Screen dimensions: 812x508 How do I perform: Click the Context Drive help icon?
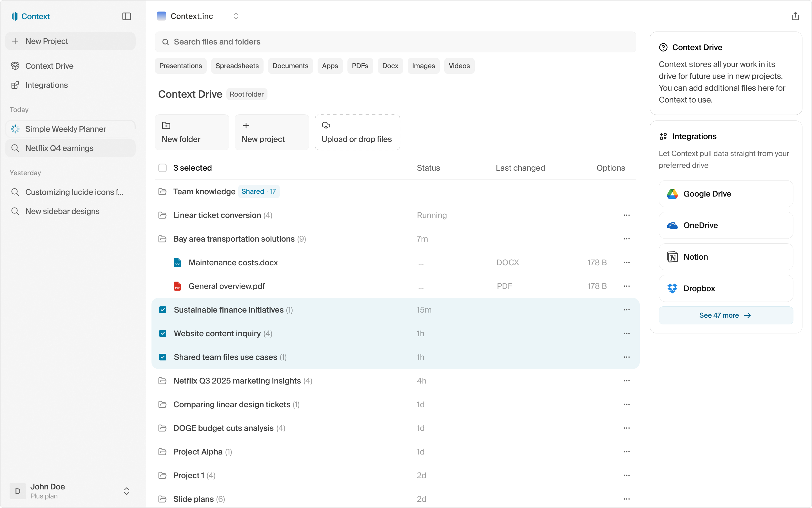pyautogui.click(x=663, y=47)
